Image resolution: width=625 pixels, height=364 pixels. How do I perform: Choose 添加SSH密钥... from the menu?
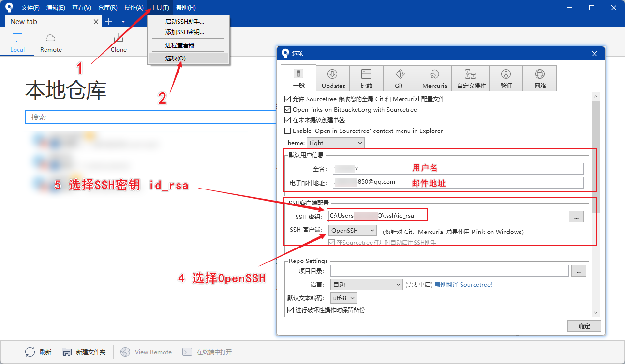click(188, 32)
